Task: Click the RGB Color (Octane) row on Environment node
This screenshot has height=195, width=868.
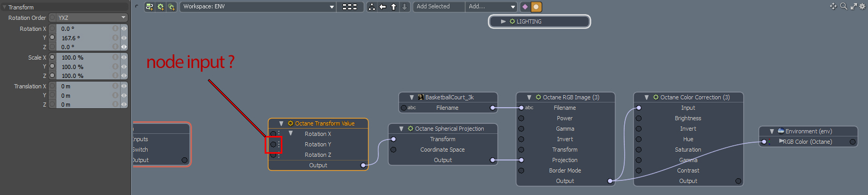Action: point(808,142)
